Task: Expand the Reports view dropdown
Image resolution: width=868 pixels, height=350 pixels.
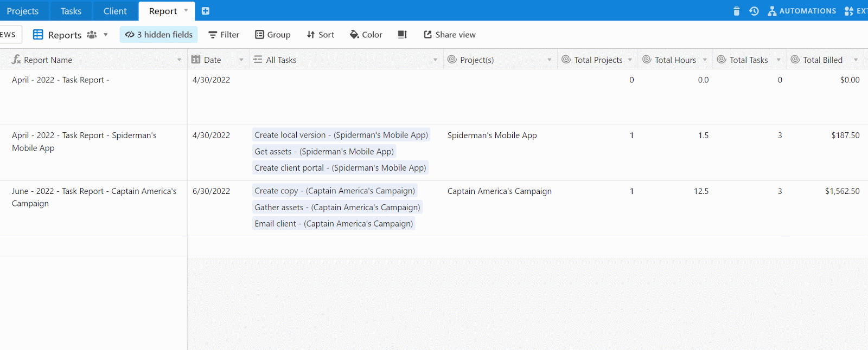Action: pos(105,35)
